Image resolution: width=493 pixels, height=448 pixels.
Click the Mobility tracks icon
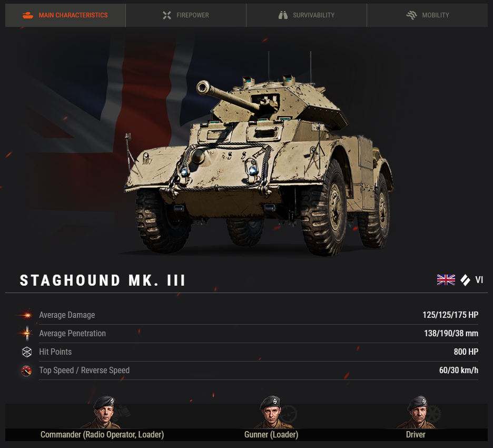point(411,15)
